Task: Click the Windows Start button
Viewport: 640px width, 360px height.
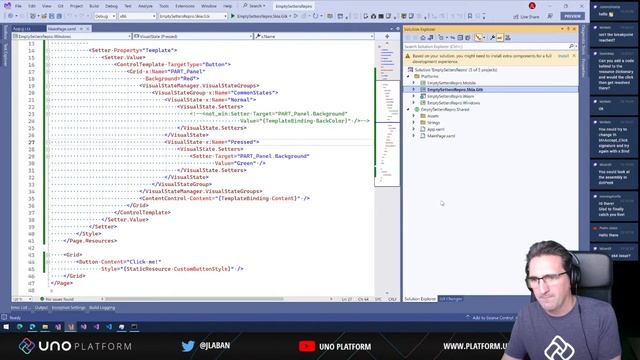Action: [6, 327]
